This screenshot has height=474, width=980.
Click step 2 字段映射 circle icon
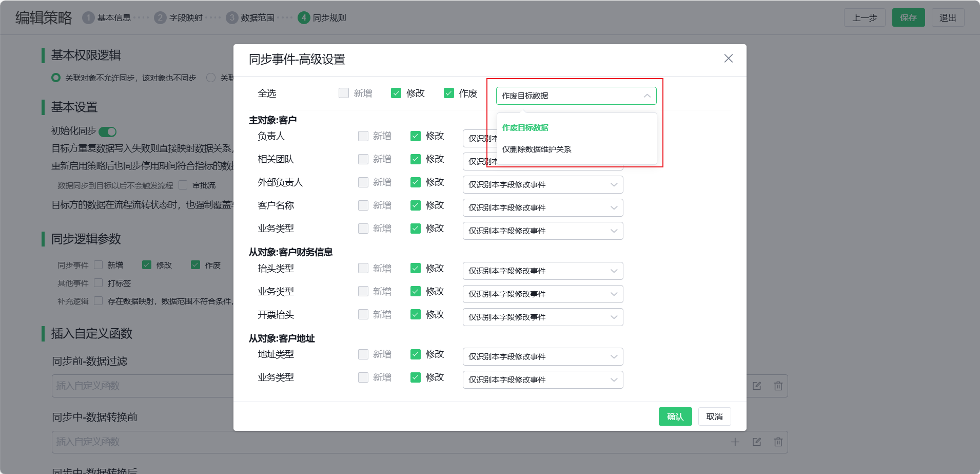(x=160, y=17)
